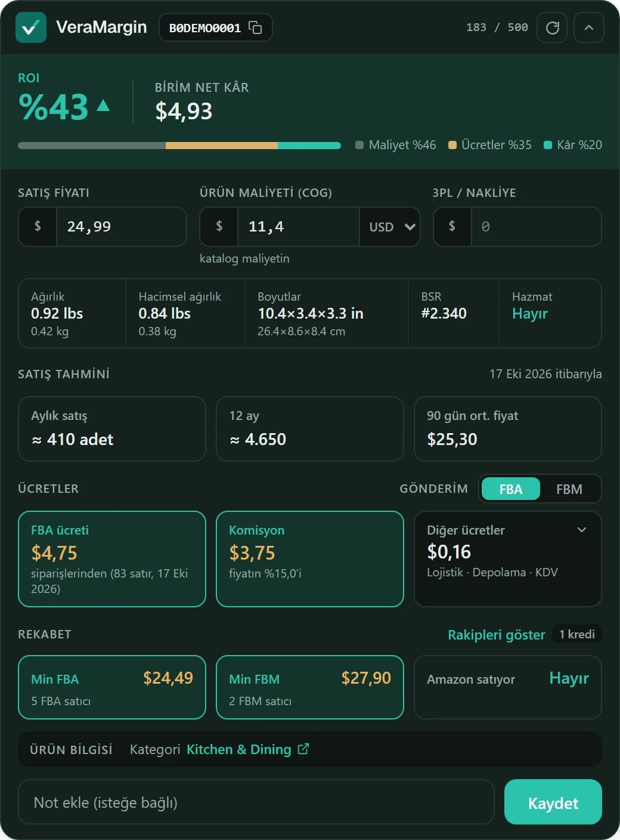This screenshot has width=620, height=840.
Task: Click the Kâr %20 legend swatch
Action: [x=548, y=145]
